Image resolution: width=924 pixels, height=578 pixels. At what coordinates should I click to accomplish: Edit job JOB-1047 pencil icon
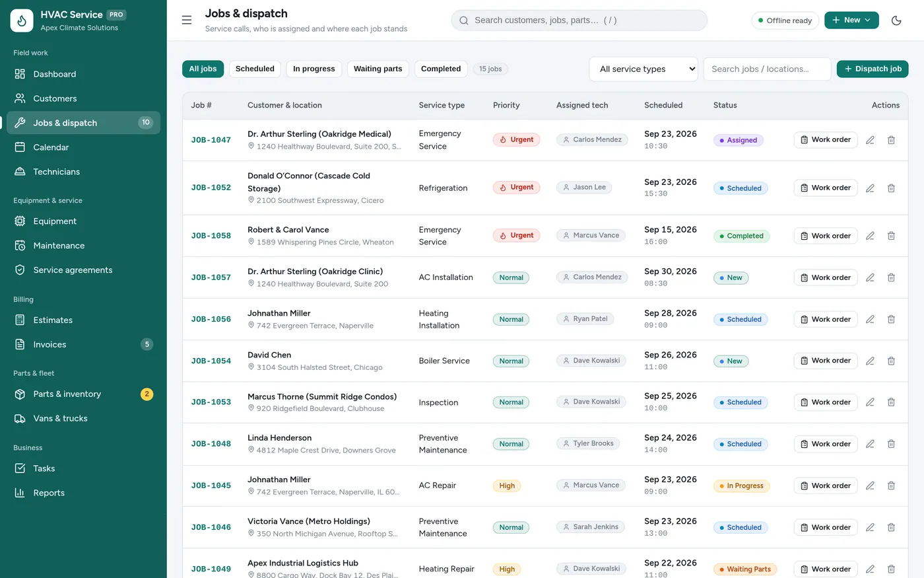click(x=870, y=140)
